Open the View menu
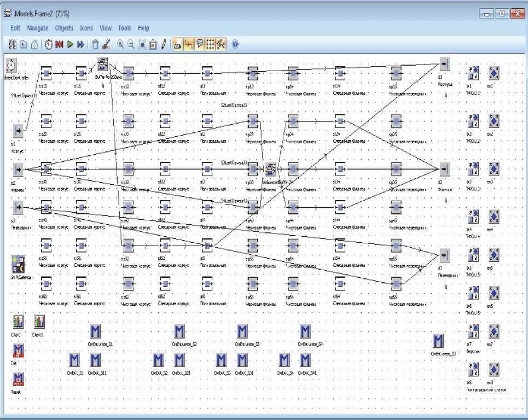 click(x=106, y=28)
